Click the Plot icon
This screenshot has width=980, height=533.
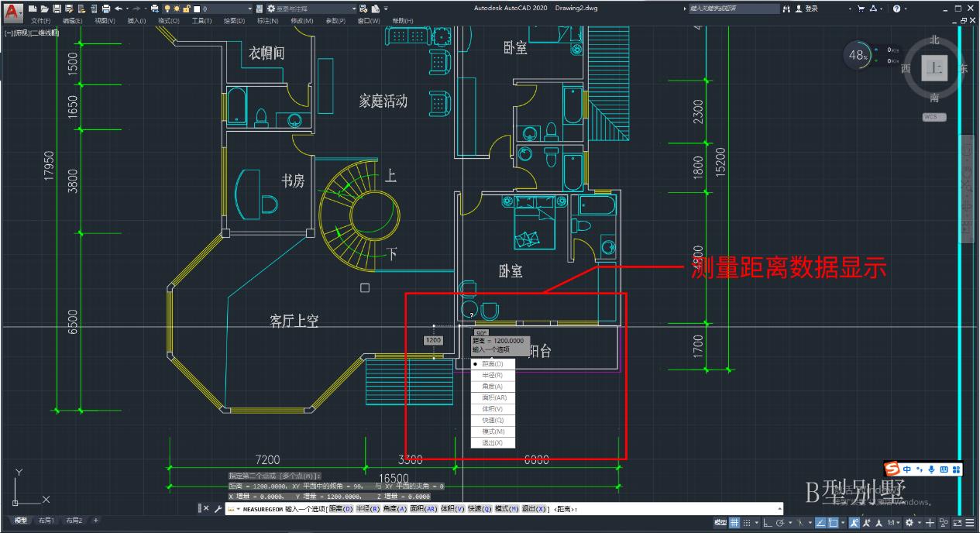[x=105, y=8]
